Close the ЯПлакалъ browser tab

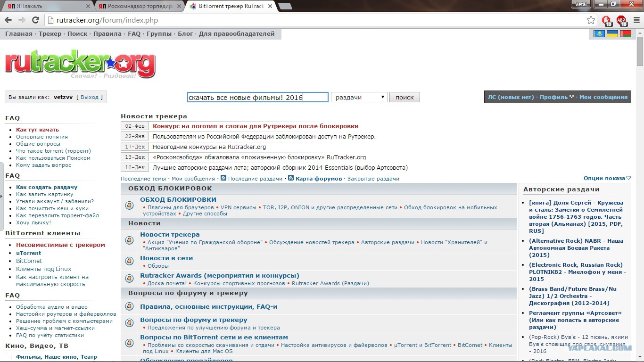point(88,7)
